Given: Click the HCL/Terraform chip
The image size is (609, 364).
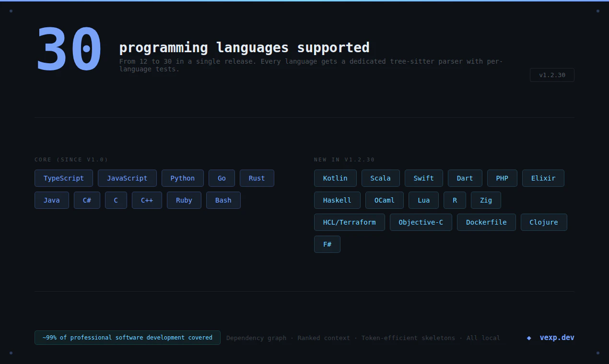Looking at the screenshot, I should (x=350, y=222).
